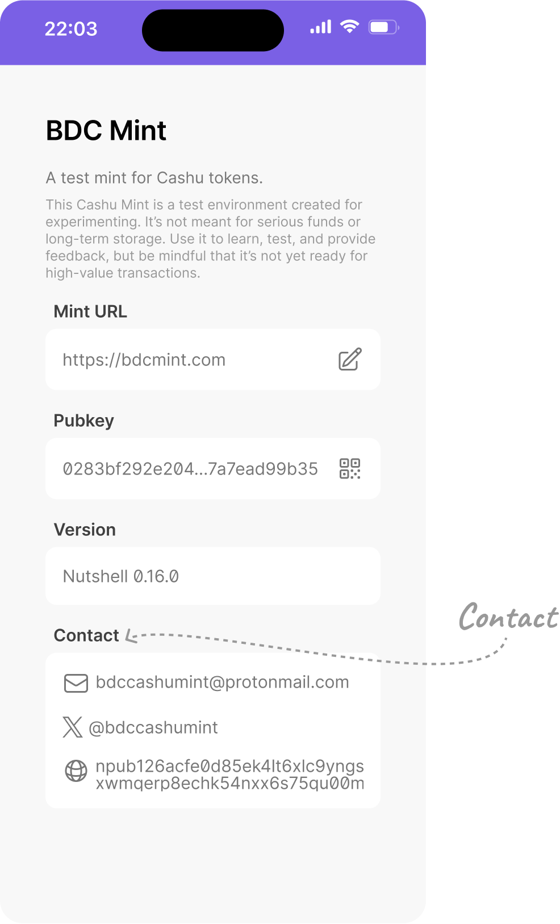The width and height of the screenshot is (560, 924).
Task: Tap the globe icon beside npub key
Action: 76,771
